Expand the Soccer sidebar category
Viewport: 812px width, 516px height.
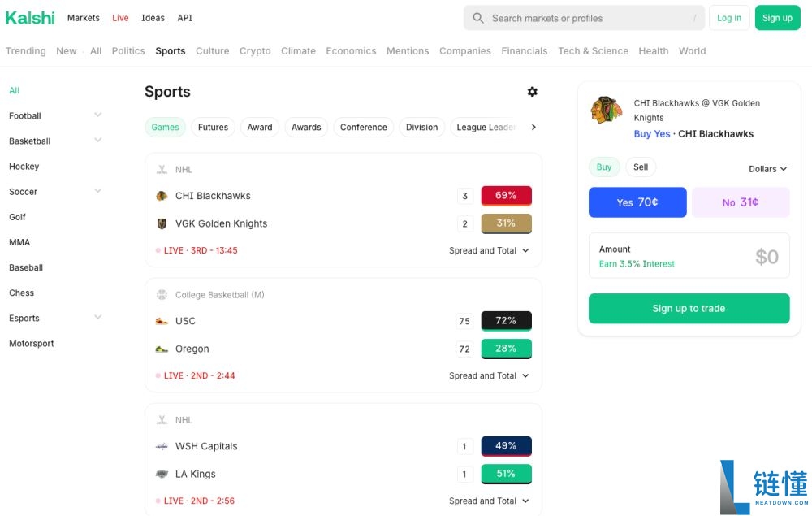tap(98, 191)
